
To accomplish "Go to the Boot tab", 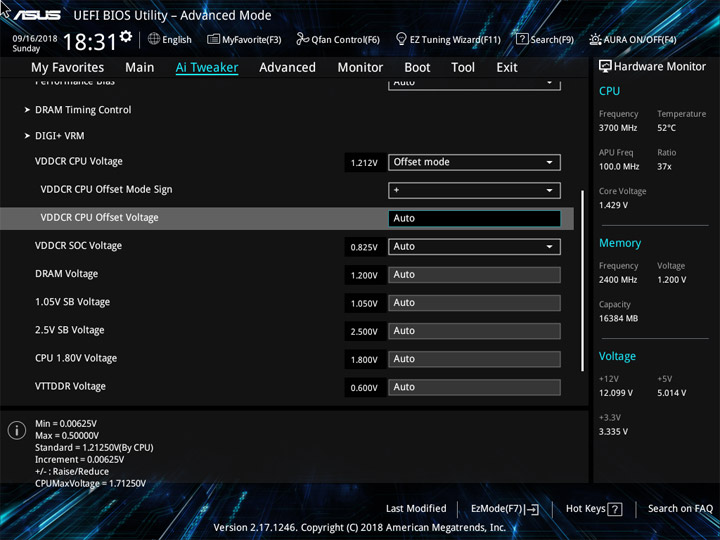I will [x=417, y=68].
